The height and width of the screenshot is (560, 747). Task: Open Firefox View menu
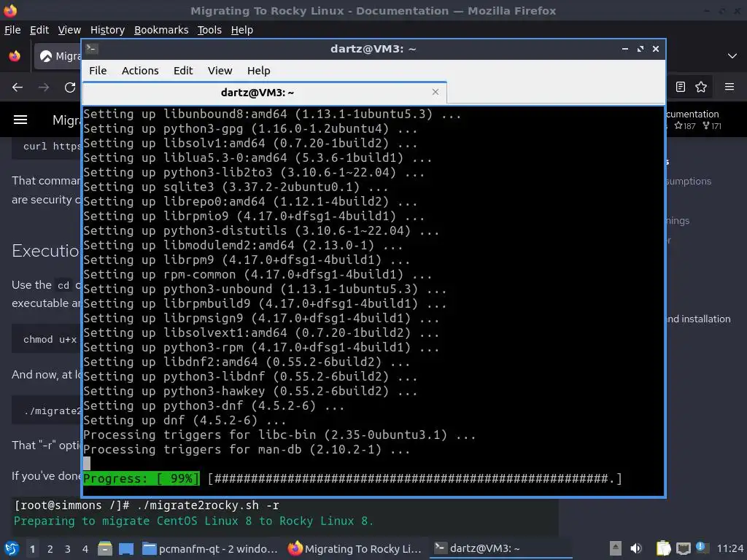pos(69,30)
